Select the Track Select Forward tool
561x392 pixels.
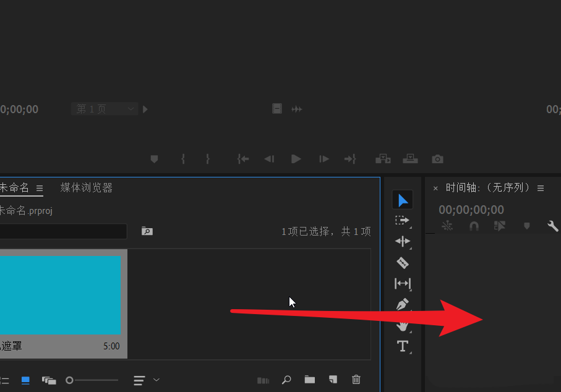pyautogui.click(x=402, y=220)
